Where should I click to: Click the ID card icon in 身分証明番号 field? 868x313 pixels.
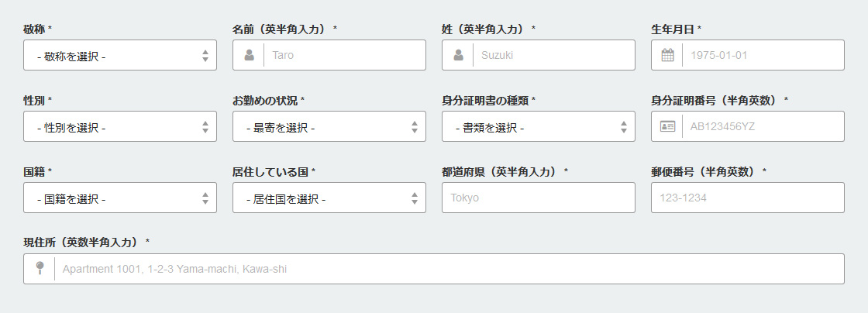click(x=667, y=126)
